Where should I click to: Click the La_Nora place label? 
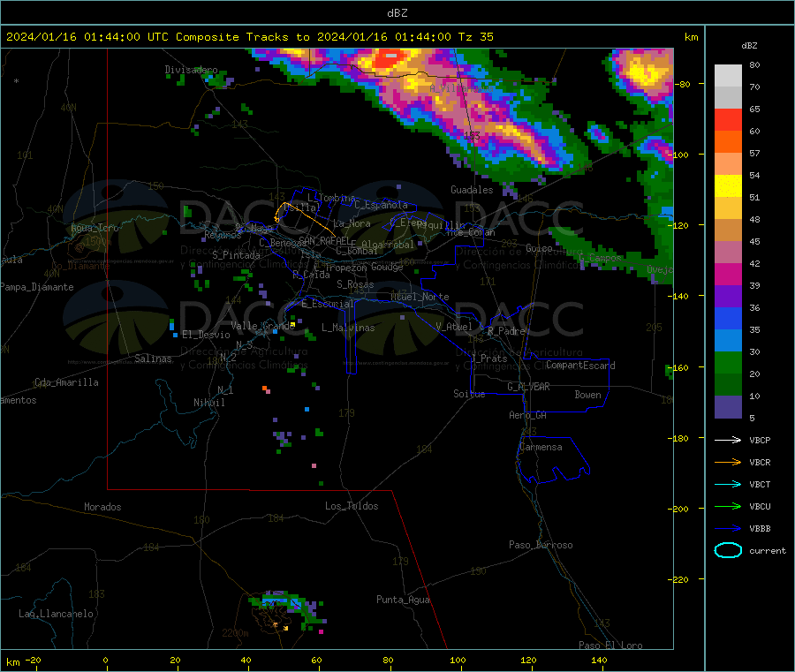pos(352,223)
